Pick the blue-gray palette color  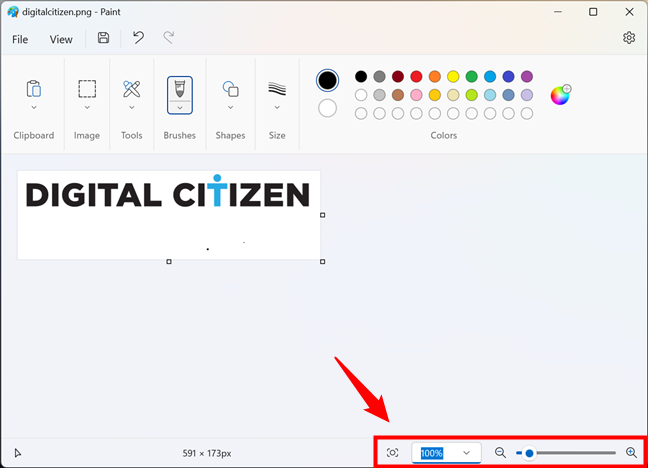(x=508, y=95)
